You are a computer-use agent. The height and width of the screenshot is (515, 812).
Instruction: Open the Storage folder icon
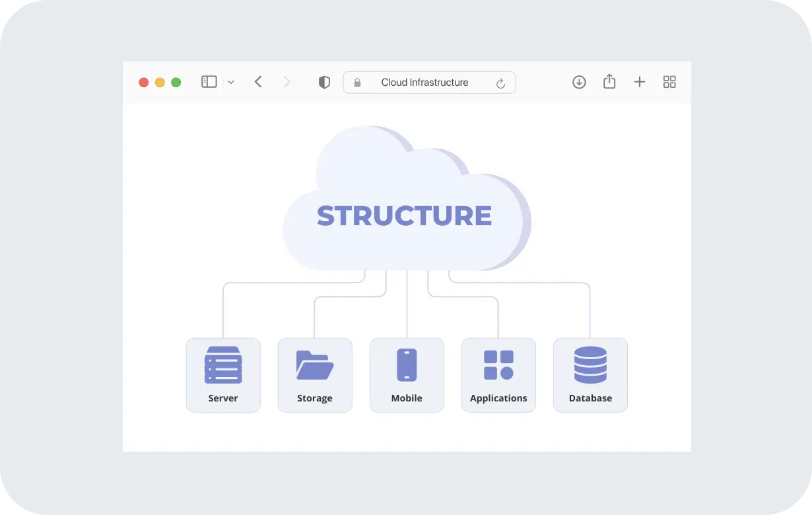click(x=315, y=364)
